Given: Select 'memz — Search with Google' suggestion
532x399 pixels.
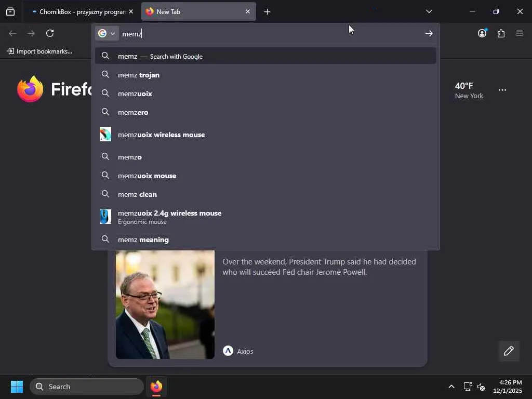Looking at the screenshot, I should click(x=265, y=56).
